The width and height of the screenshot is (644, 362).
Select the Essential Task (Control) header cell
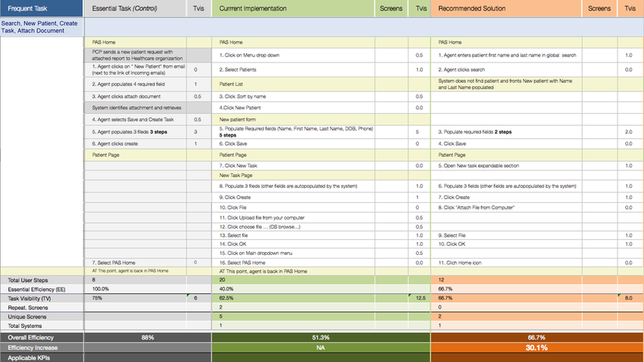tap(134, 8)
